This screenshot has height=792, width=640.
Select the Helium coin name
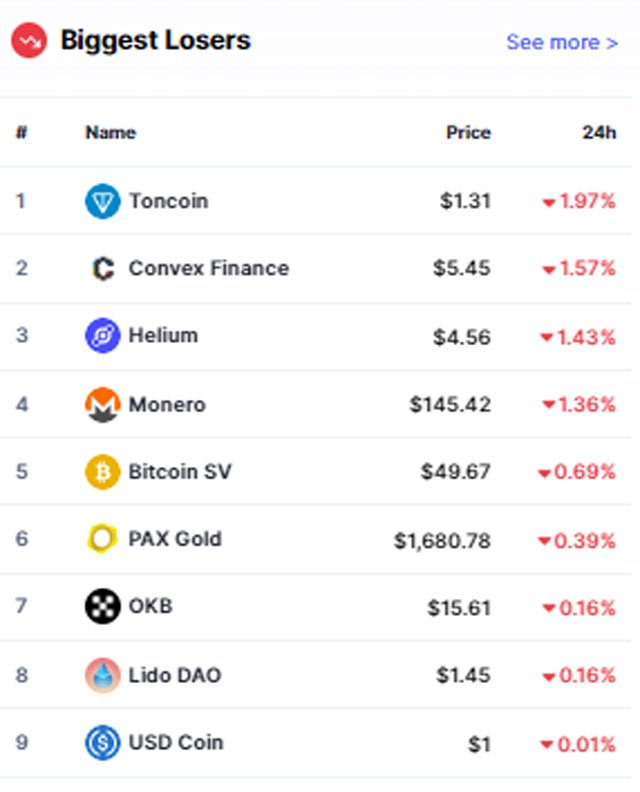(163, 335)
